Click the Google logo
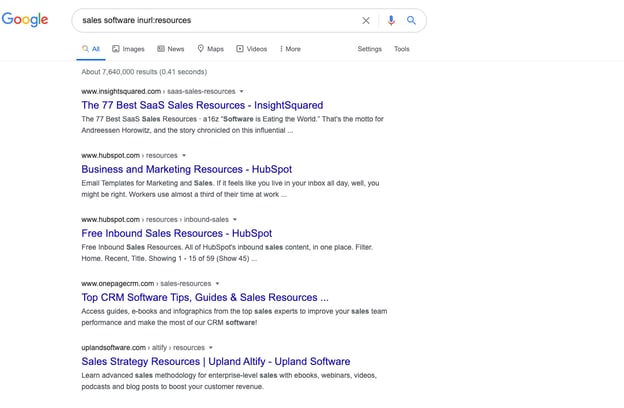Screen dimensions: 624x408 pos(25,20)
